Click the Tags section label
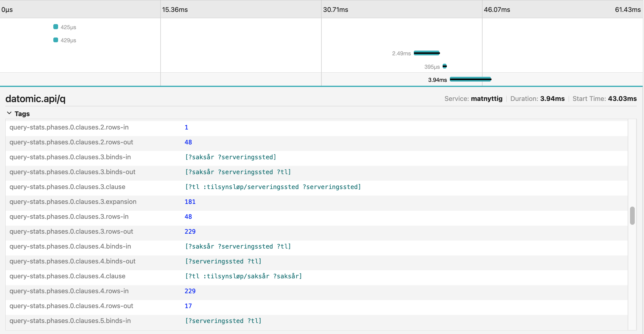Image resolution: width=644 pixels, height=334 pixels. [22, 114]
